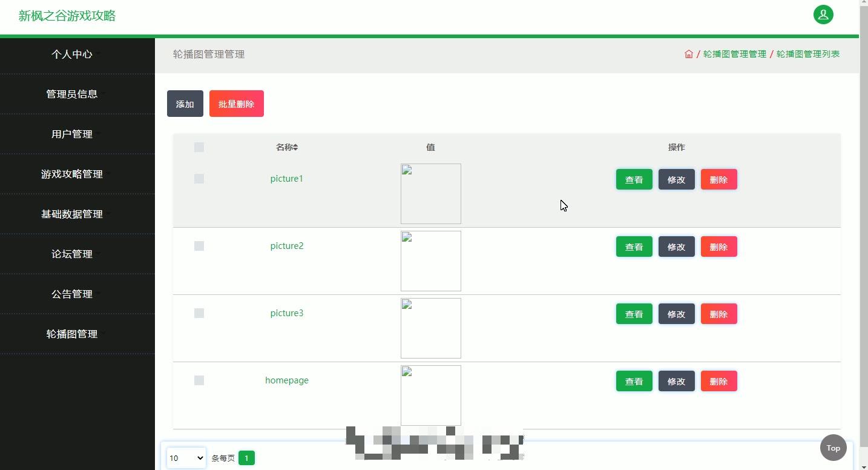Expand the 轮播图管理 sidebar menu
Image resolution: width=868 pixels, height=470 pixels.
point(72,334)
